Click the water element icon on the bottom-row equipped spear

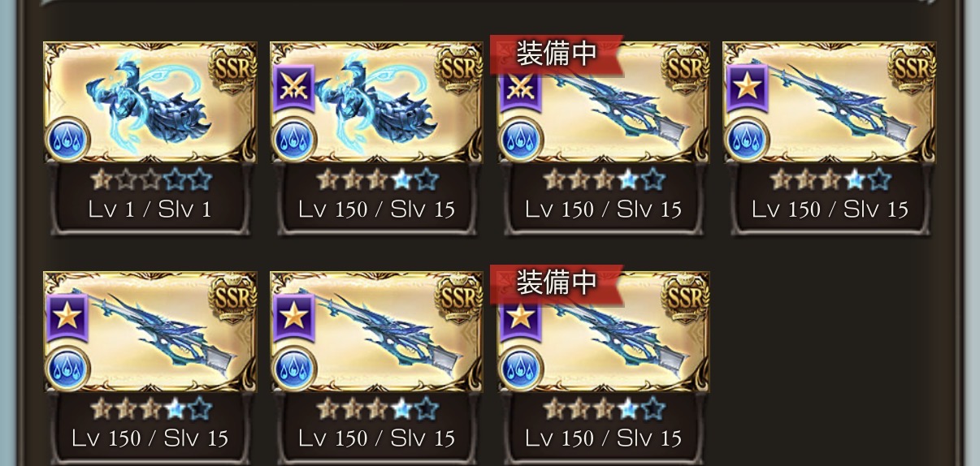pos(521,369)
